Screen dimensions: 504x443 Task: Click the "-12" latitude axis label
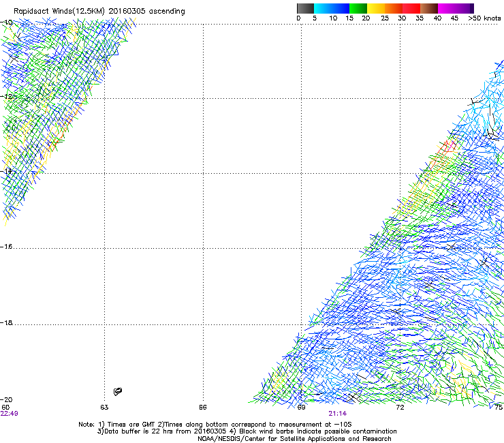coord(7,97)
